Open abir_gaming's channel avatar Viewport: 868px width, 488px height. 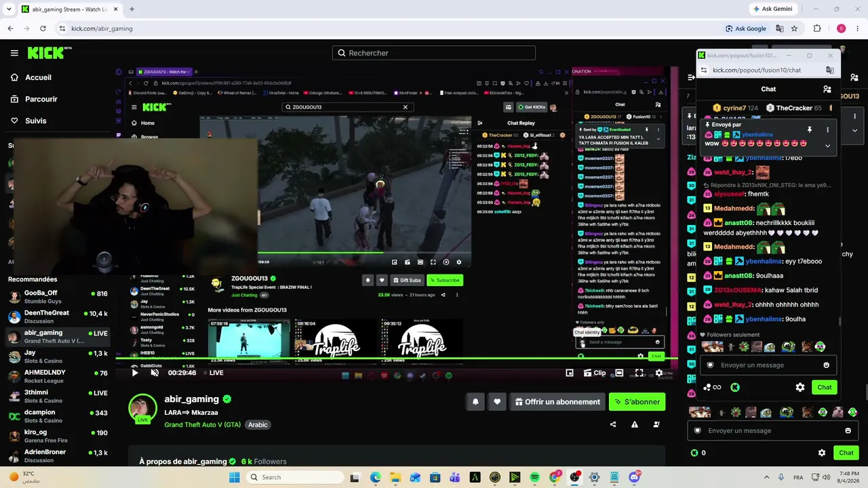click(142, 409)
